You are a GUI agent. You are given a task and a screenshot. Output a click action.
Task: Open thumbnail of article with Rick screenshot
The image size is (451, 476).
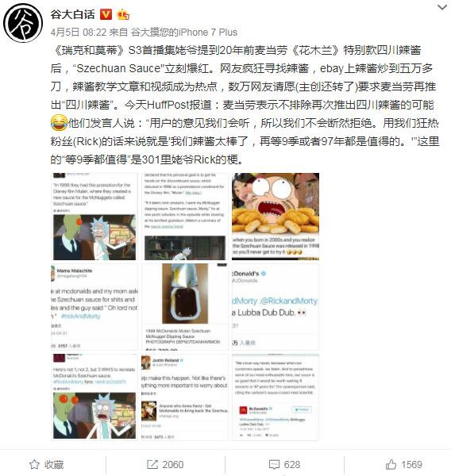point(185,217)
